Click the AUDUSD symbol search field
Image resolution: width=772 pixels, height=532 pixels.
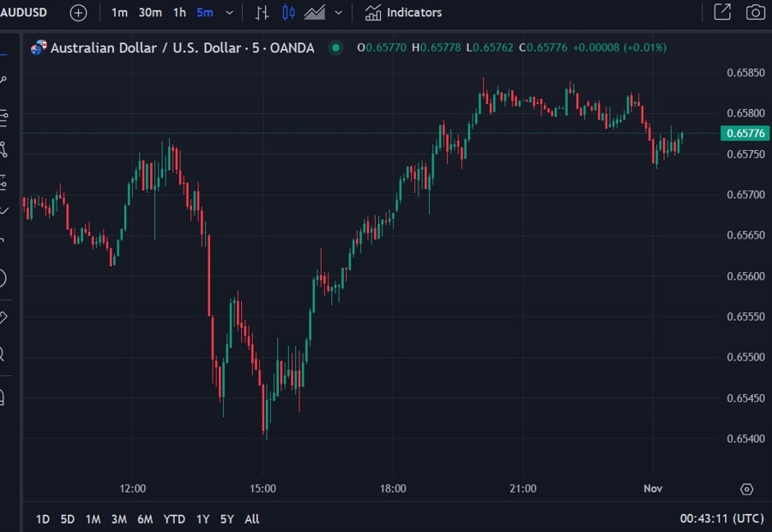pyautogui.click(x=24, y=12)
